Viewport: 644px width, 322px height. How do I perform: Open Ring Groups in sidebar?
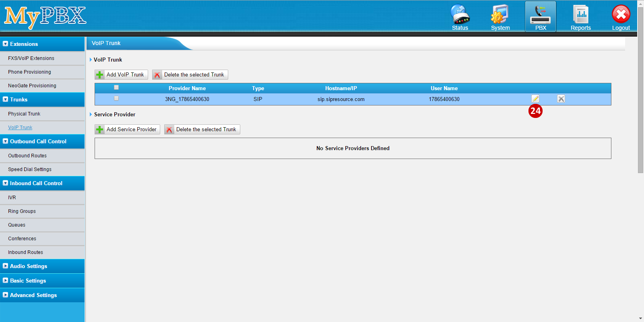coord(22,211)
